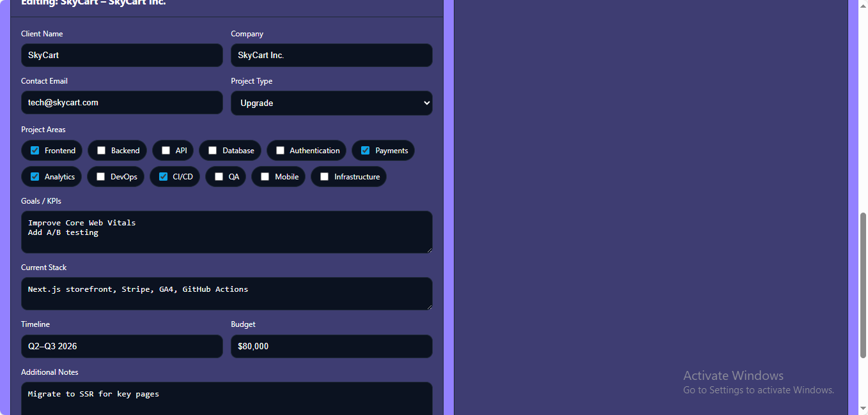Screen dimensions: 868x415
Task: Click the Contact Email label
Action: tap(44, 81)
